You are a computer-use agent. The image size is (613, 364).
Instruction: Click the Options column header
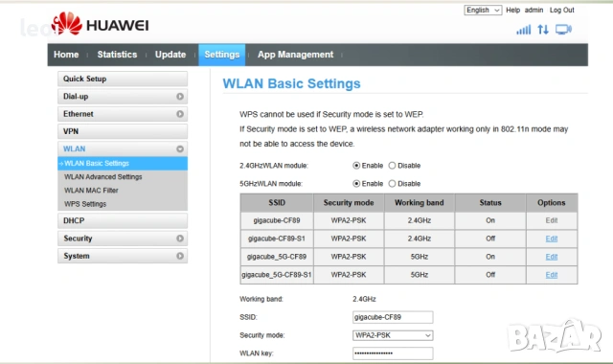tap(552, 202)
